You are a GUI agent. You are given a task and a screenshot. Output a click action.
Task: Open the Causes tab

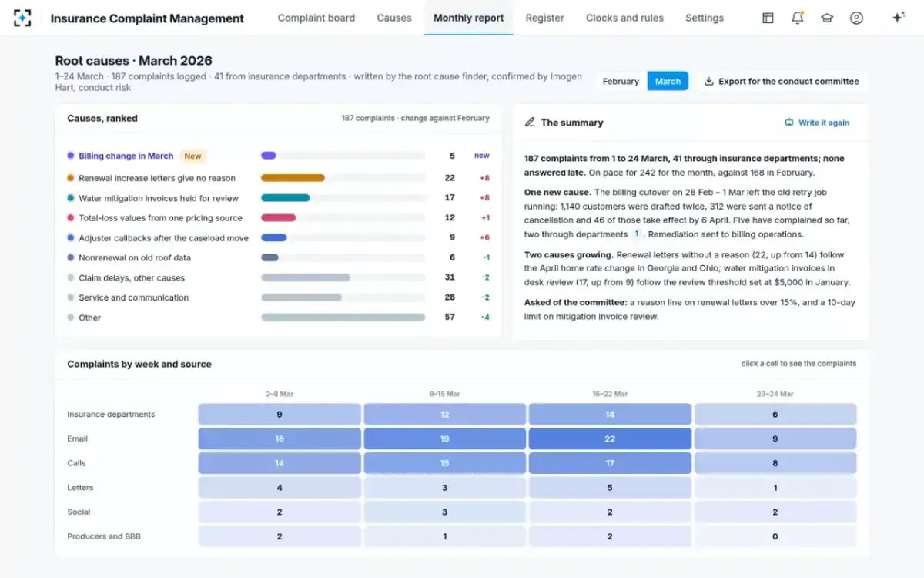pos(394,18)
